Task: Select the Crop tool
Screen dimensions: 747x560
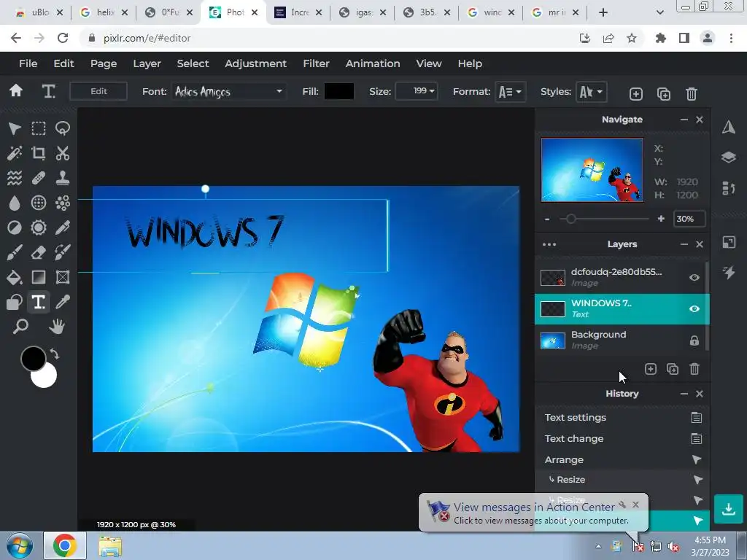Action: click(39, 153)
